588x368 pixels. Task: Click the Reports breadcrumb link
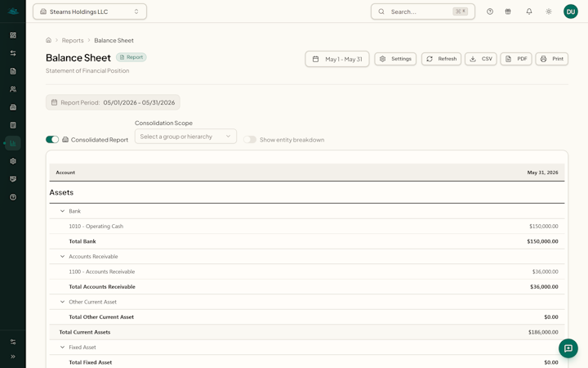pos(73,41)
